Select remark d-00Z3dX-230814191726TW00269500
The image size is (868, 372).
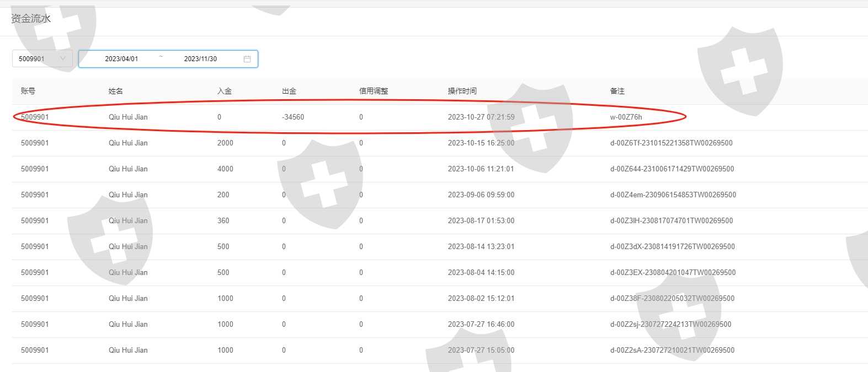(x=672, y=246)
